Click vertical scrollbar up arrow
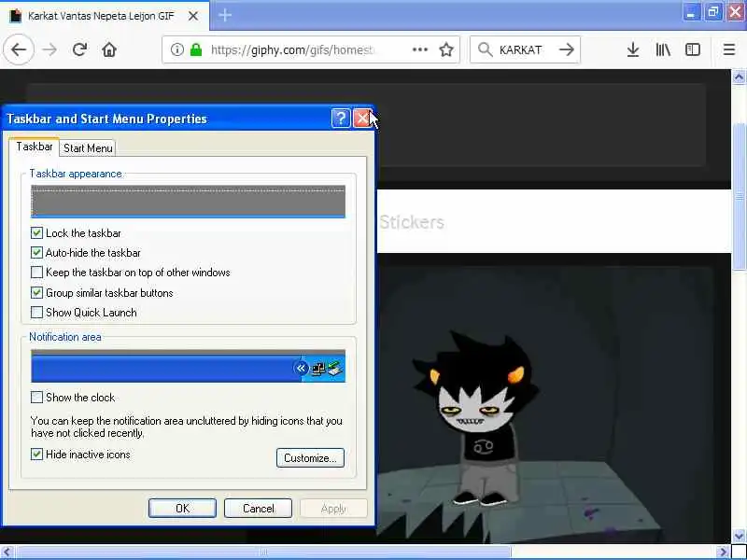The image size is (747, 560). click(x=739, y=77)
